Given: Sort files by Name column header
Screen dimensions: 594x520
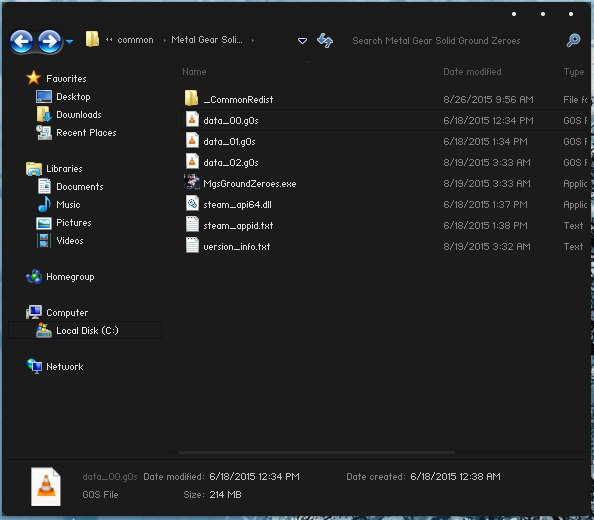Looking at the screenshot, I should pyautogui.click(x=194, y=72).
